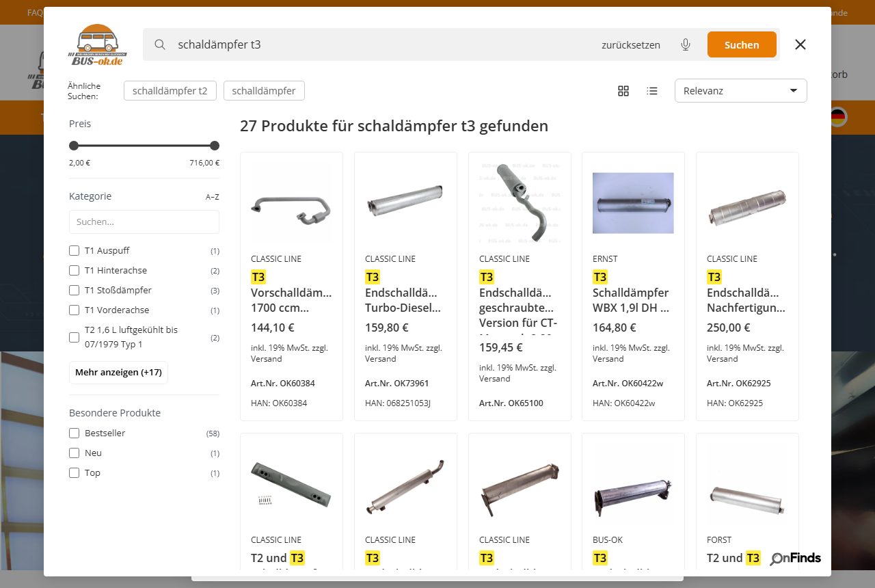Click the results heading 27 Produkte
The width and height of the screenshot is (875, 588).
pos(394,126)
